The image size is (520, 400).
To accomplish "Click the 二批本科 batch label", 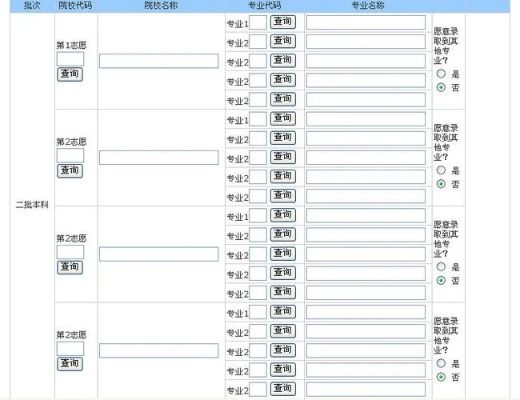I will tap(32, 204).
